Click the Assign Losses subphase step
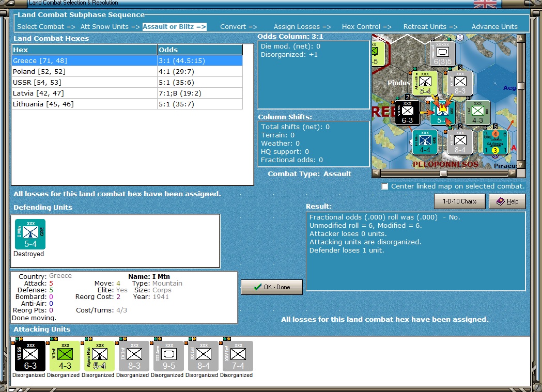 [302, 26]
